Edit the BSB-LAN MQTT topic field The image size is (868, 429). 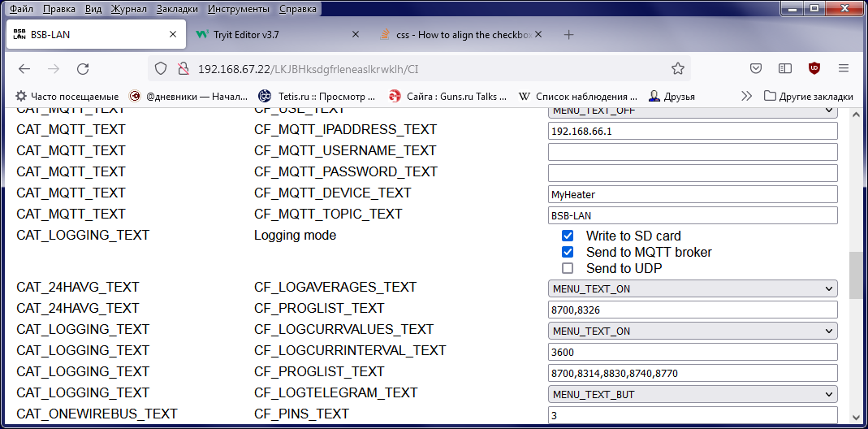click(x=693, y=215)
